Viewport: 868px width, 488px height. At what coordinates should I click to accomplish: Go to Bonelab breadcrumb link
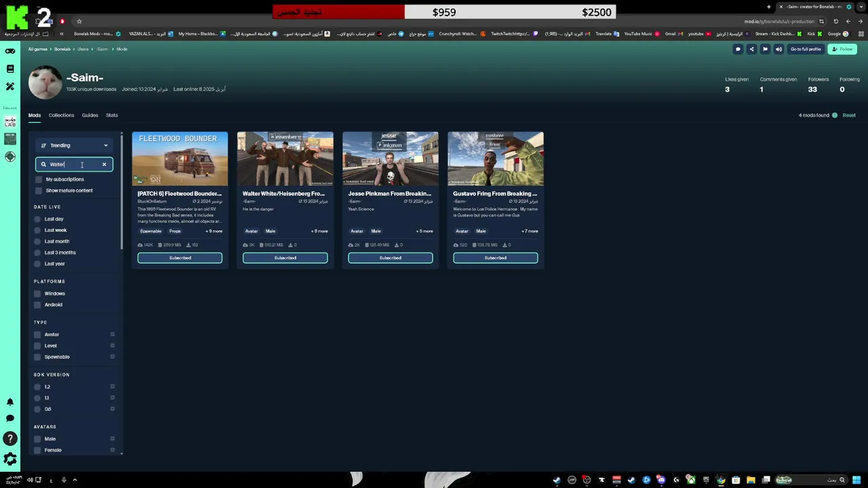[x=62, y=49]
